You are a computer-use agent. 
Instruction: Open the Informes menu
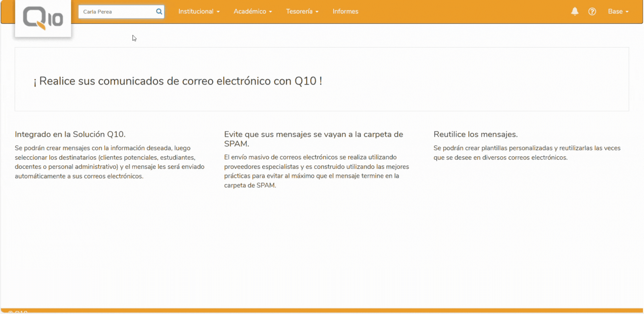pos(345,11)
